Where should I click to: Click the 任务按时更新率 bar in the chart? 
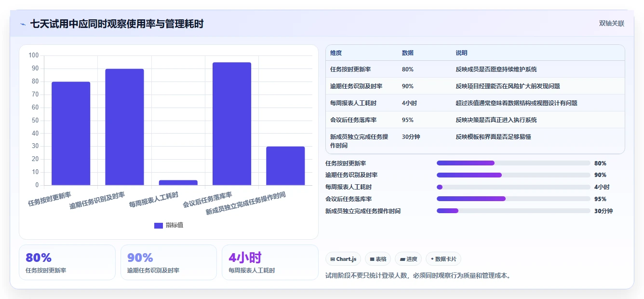coord(71,133)
